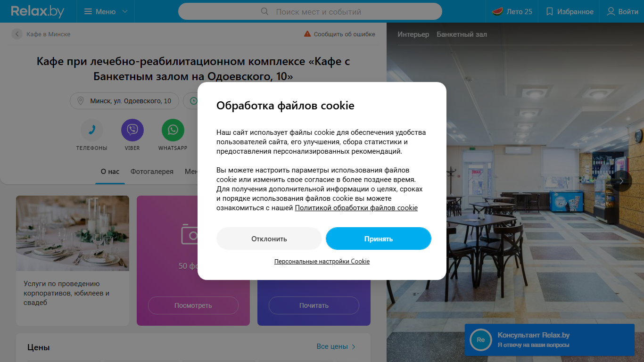
Task: Open WhatsApp contact icon
Action: coord(173,130)
